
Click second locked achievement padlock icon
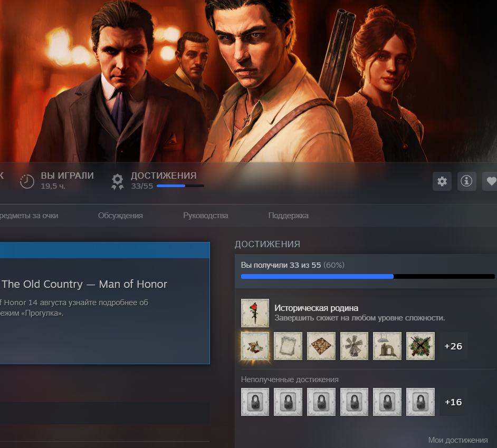pyautogui.click(x=288, y=402)
